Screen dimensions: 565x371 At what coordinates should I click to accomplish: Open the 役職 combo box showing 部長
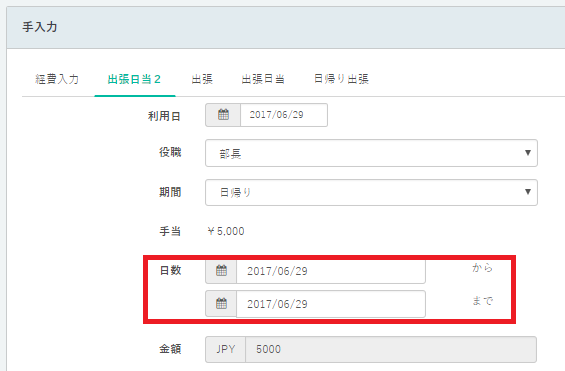[371, 153]
